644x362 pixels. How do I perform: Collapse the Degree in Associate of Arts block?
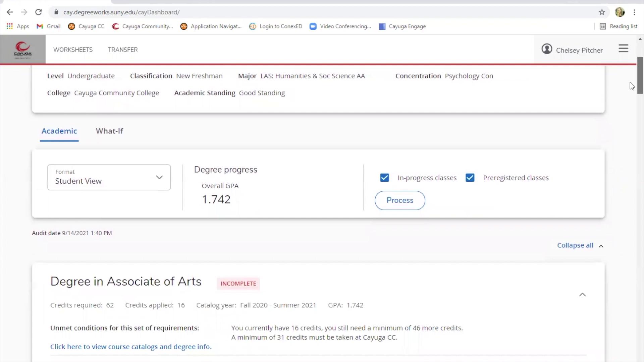(x=583, y=295)
